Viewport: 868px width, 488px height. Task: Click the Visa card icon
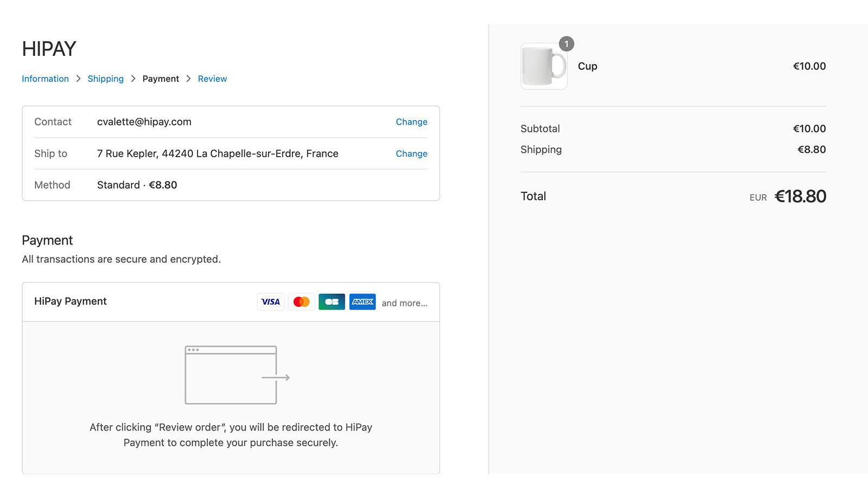[x=271, y=301]
